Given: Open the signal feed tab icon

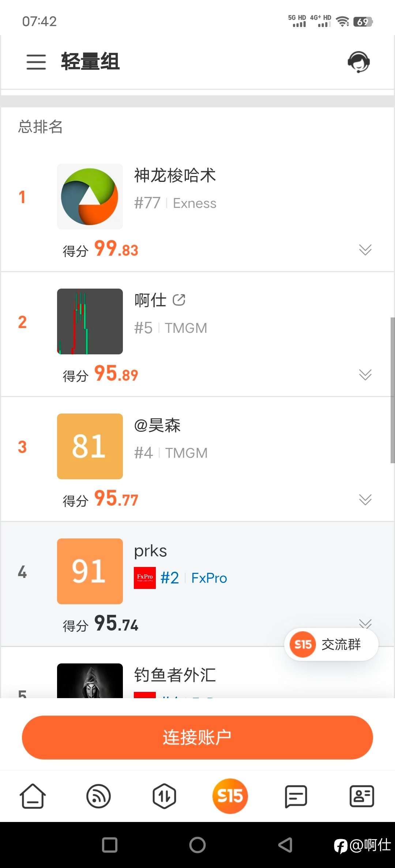Looking at the screenshot, I should coord(98,796).
